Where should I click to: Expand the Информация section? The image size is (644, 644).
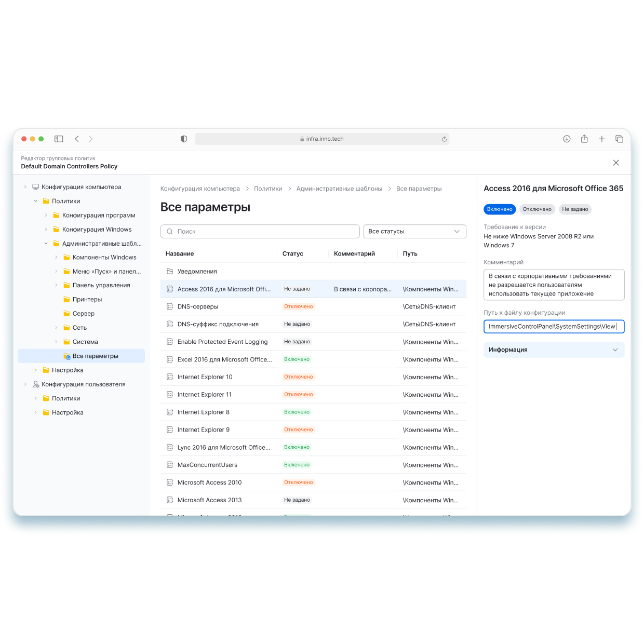click(554, 350)
